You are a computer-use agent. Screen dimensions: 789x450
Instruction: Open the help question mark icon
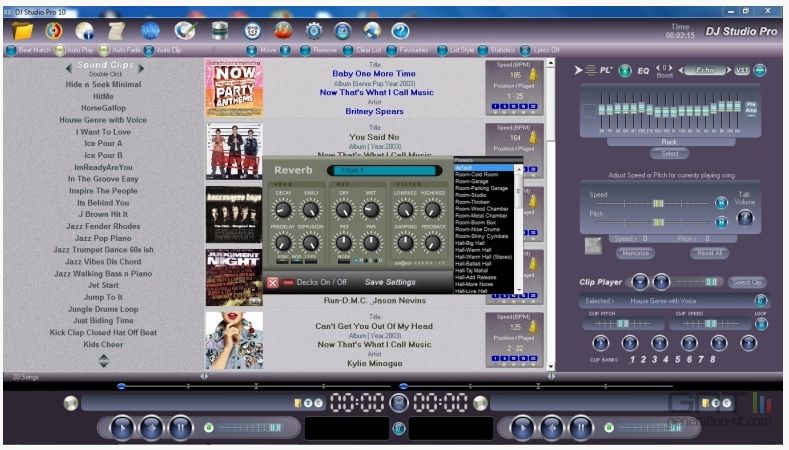[401, 31]
